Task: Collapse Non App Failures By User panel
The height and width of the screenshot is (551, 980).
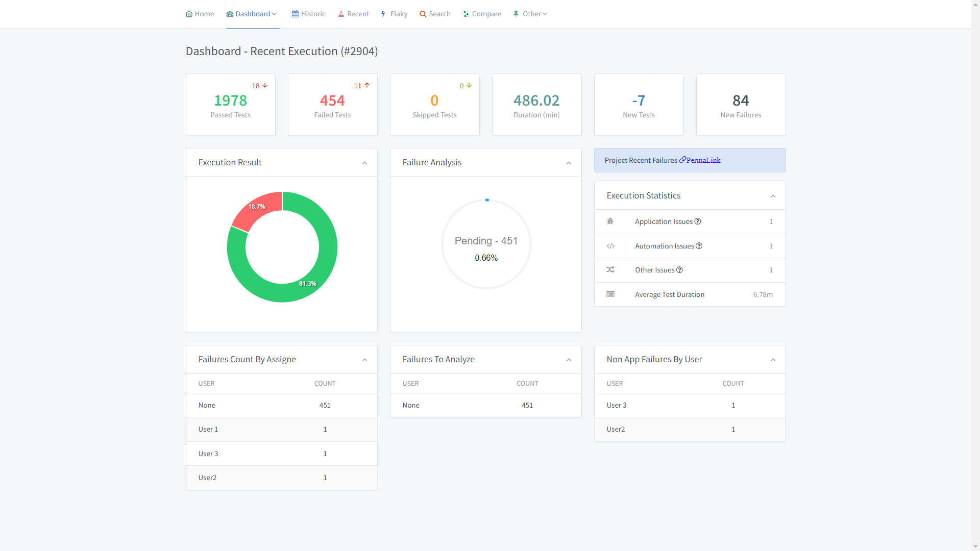Action: click(x=773, y=360)
